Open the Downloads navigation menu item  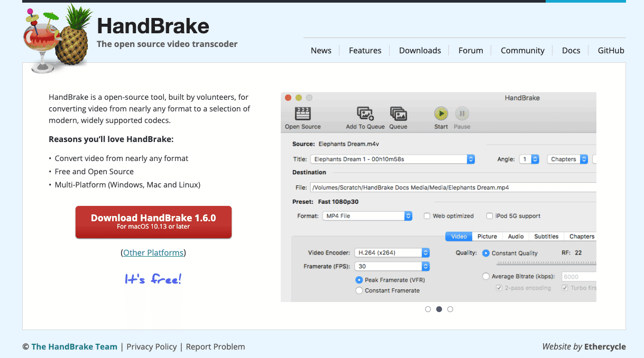pos(420,51)
